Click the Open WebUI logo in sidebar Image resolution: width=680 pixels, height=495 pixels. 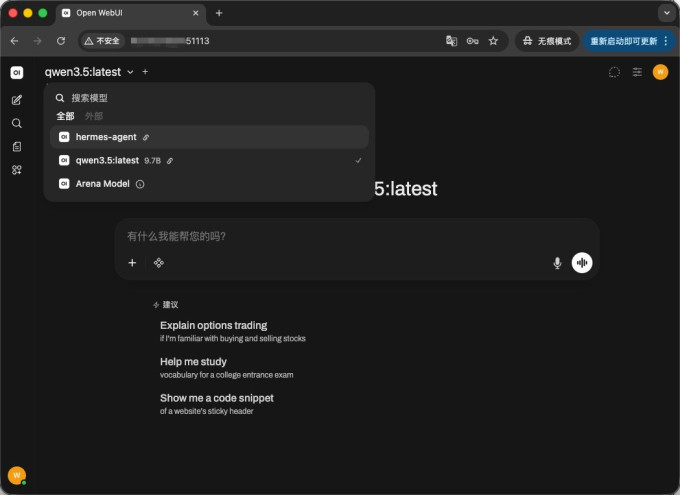click(16, 72)
